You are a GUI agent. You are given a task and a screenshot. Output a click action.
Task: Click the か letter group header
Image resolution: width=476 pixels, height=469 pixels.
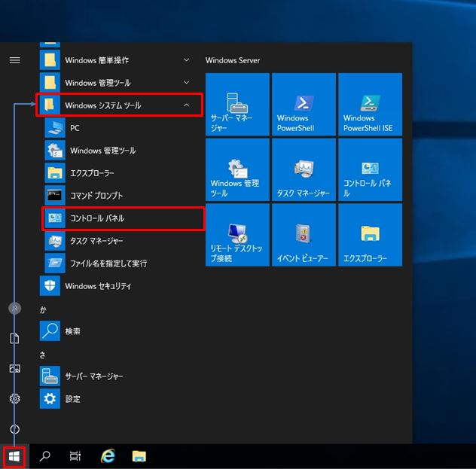click(43, 309)
